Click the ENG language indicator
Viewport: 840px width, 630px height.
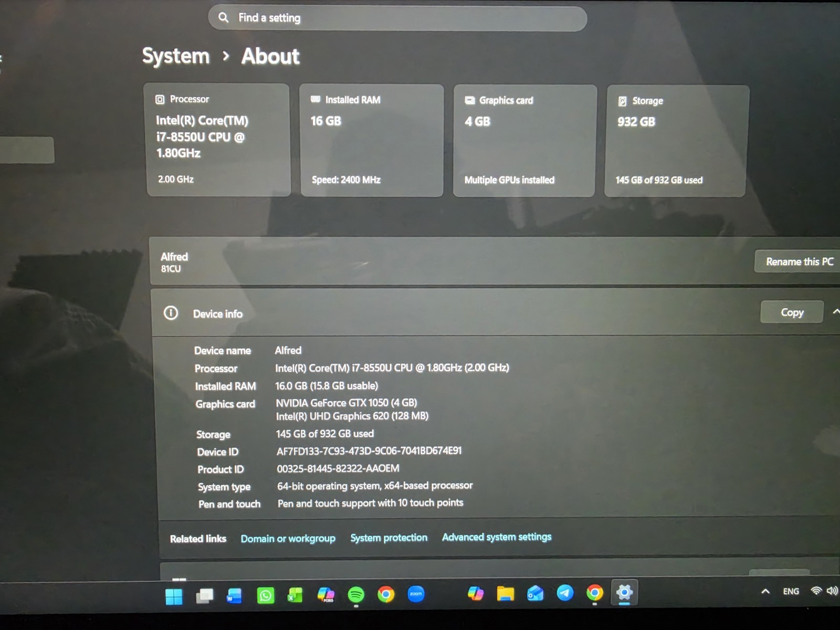click(791, 591)
